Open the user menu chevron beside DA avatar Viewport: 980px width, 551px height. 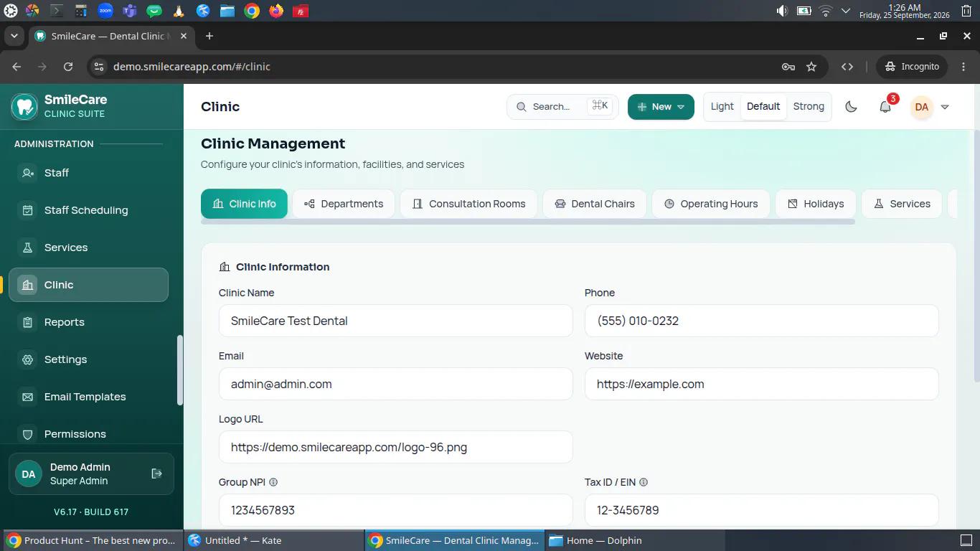tap(945, 107)
